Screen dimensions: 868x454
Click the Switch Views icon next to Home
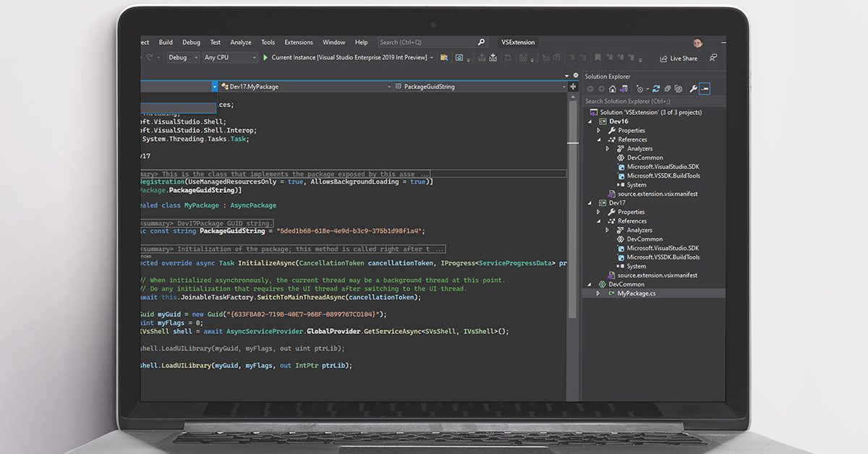[624, 89]
